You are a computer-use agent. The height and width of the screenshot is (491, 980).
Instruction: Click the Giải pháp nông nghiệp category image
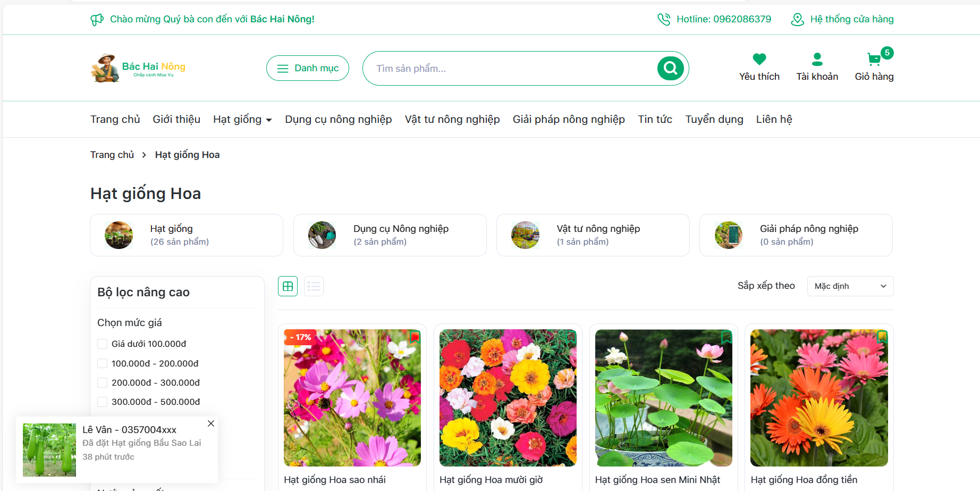coord(729,235)
